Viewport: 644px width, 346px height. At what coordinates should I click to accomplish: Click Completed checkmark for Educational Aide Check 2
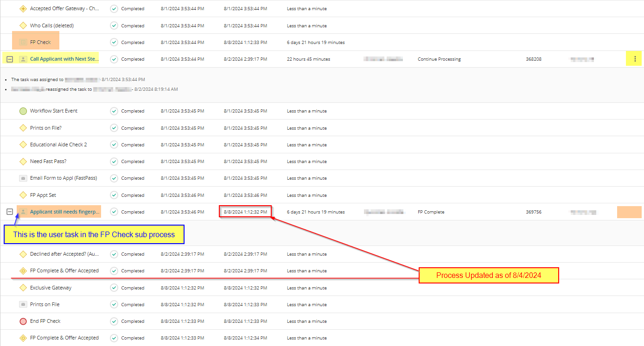pyautogui.click(x=114, y=145)
